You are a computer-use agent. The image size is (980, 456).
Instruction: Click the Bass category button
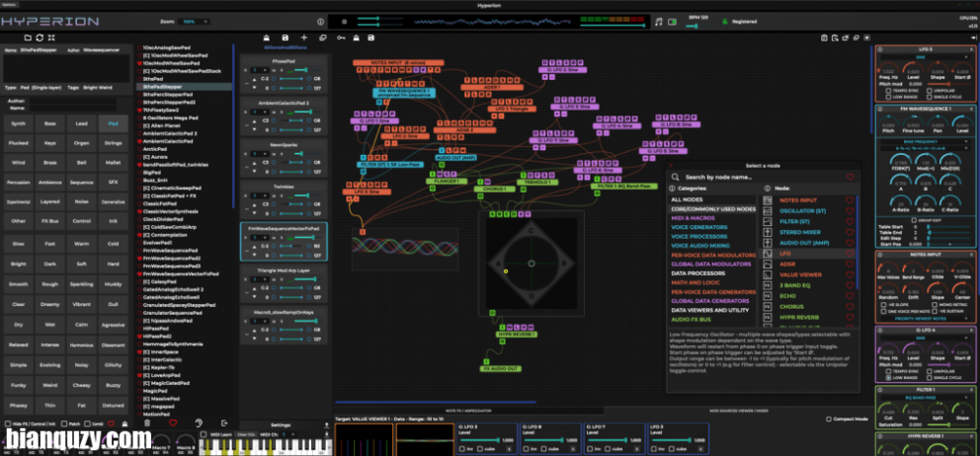50,123
